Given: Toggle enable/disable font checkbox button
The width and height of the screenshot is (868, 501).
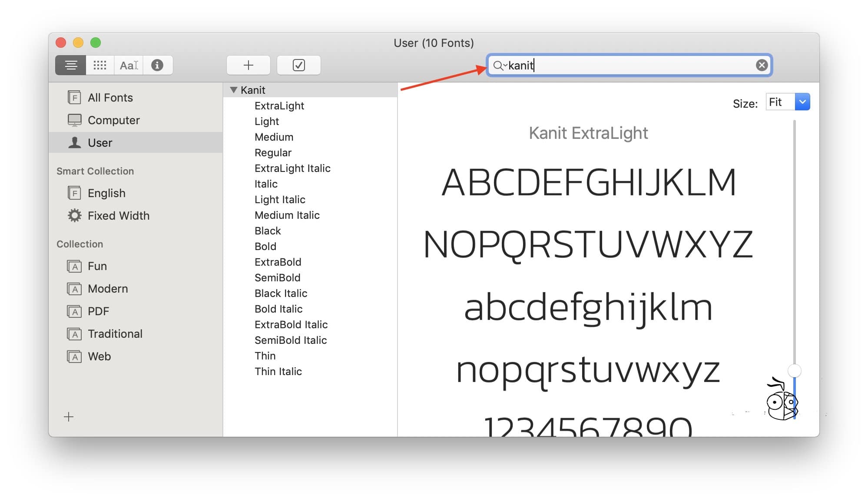Looking at the screenshot, I should [x=299, y=65].
